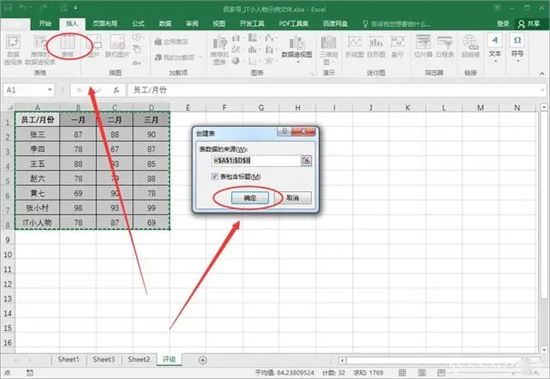Click the add new sheet plus icon
The height and width of the screenshot is (379, 550).
[203, 360]
